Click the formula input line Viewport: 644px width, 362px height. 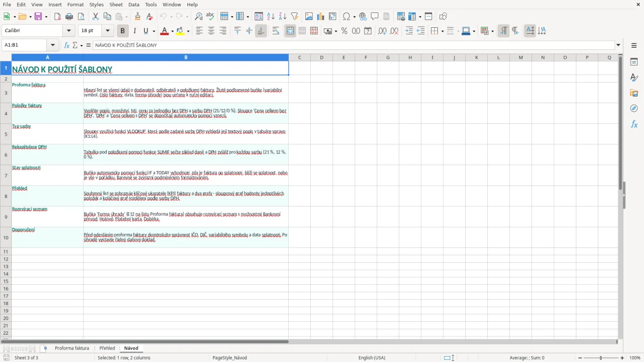[353, 45]
